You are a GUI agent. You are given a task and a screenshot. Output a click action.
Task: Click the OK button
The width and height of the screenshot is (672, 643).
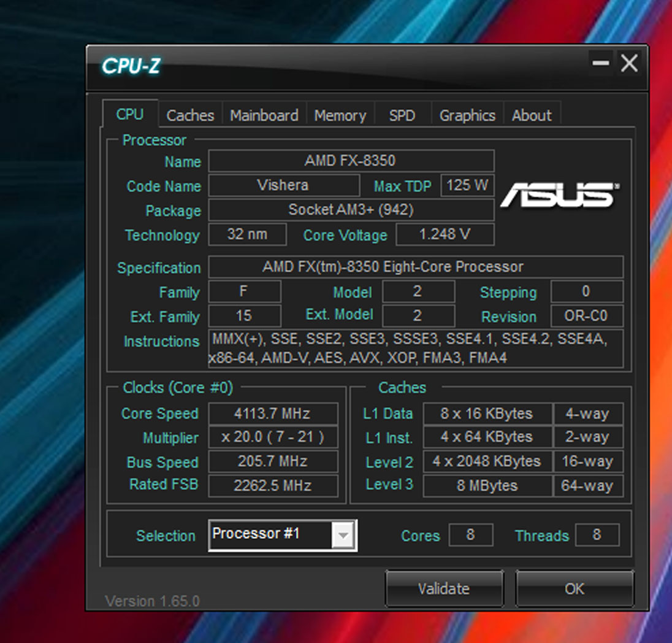(575, 588)
